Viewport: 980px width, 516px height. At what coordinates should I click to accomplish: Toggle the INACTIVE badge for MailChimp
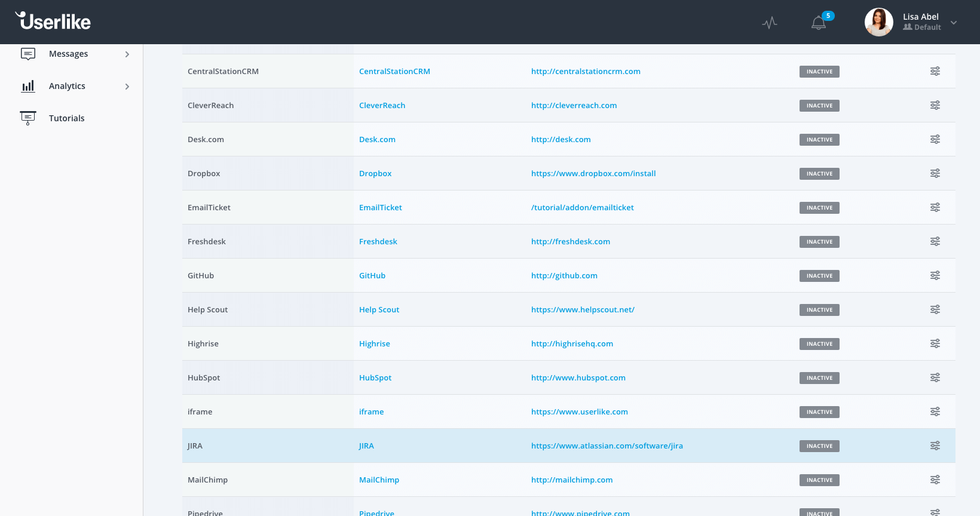click(x=819, y=480)
